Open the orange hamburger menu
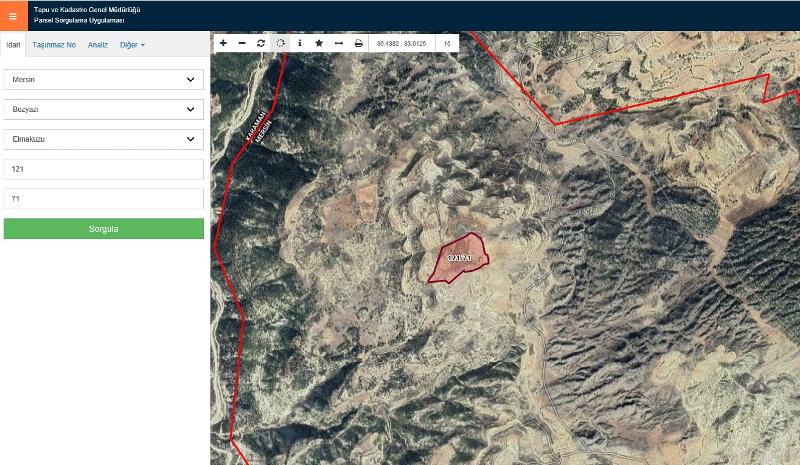This screenshot has width=800, height=465. [x=12, y=16]
